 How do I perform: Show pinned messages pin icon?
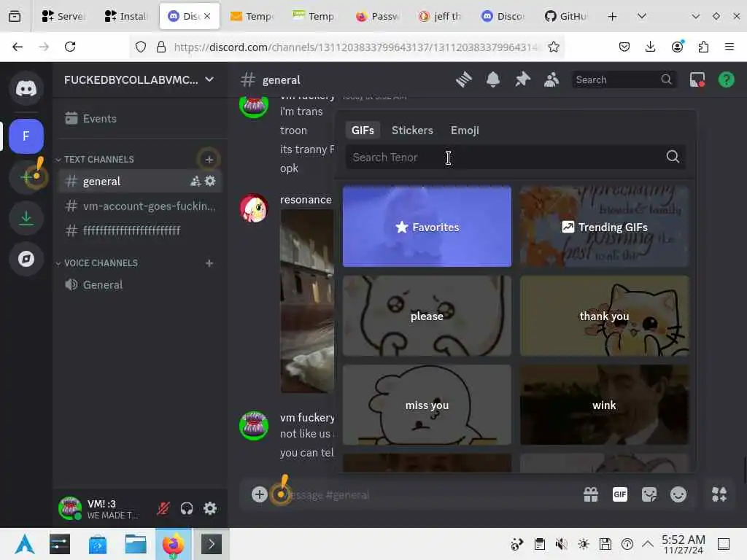(x=522, y=79)
